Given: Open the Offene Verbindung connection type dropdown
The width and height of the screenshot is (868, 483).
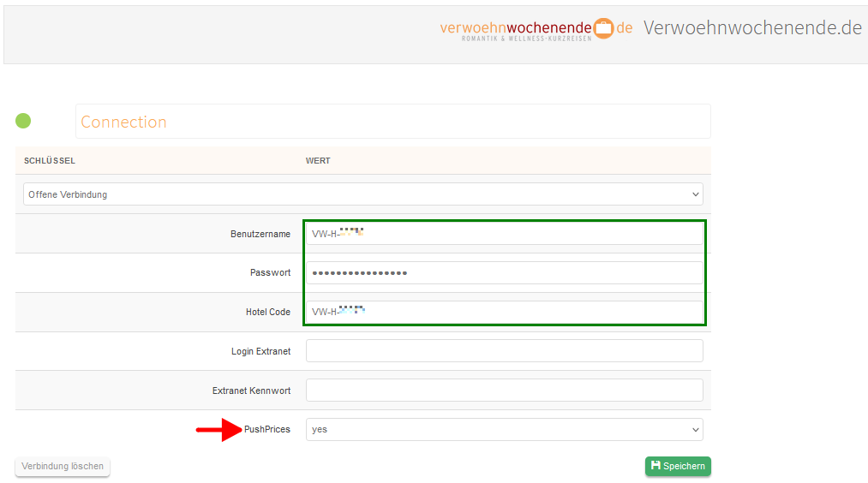Looking at the screenshot, I should click(363, 194).
